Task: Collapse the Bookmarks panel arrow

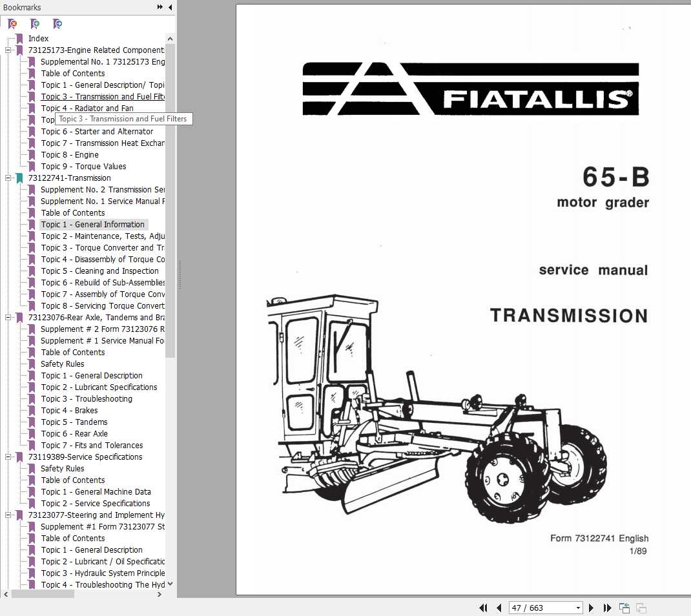Action: 170,7
